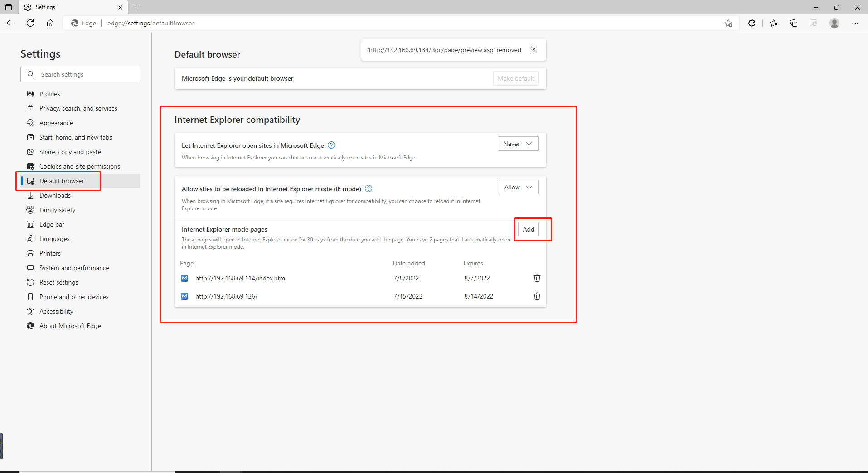Open Accessibility settings
Image resolution: width=868 pixels, height=473 pixels.
(81, 311)
